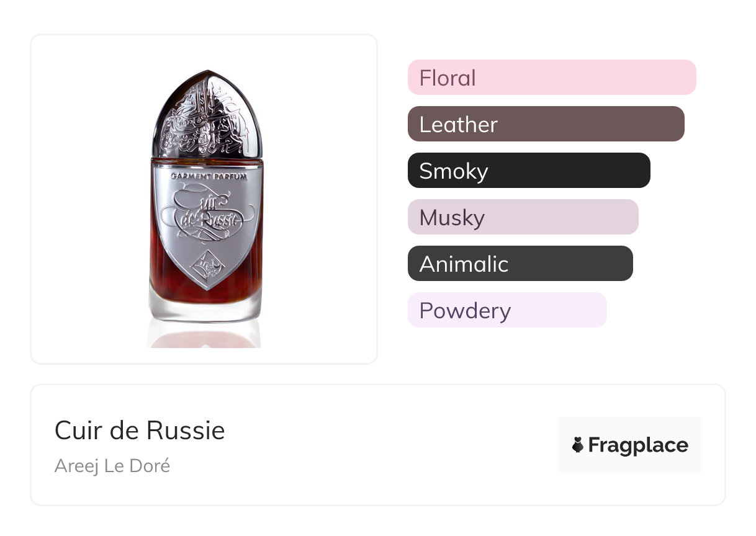Open the Cuir de Russie title link
The width and height of the screenshot is (756, 536).
140,430
